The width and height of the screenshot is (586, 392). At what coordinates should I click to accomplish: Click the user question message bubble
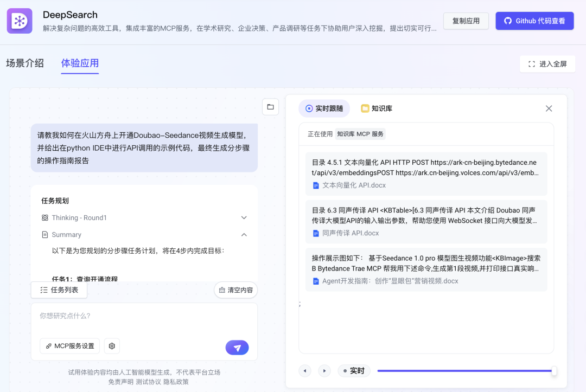click(144, 148)
